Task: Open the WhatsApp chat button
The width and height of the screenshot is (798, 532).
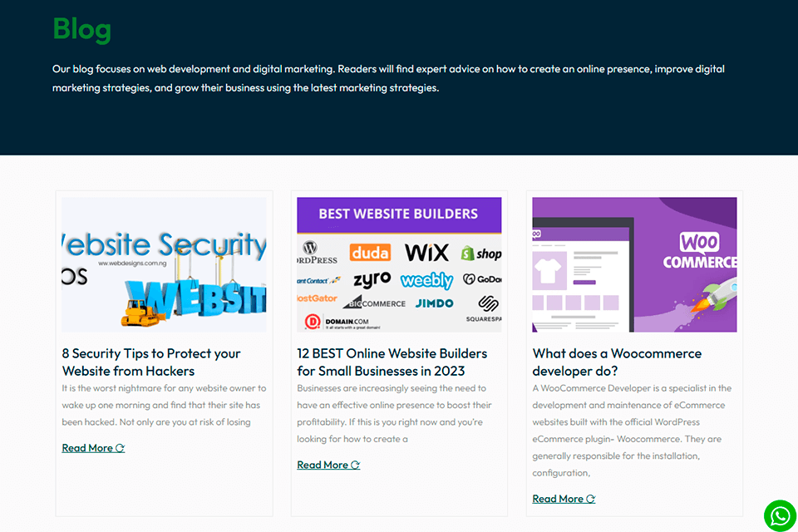Action: point(780,515)
